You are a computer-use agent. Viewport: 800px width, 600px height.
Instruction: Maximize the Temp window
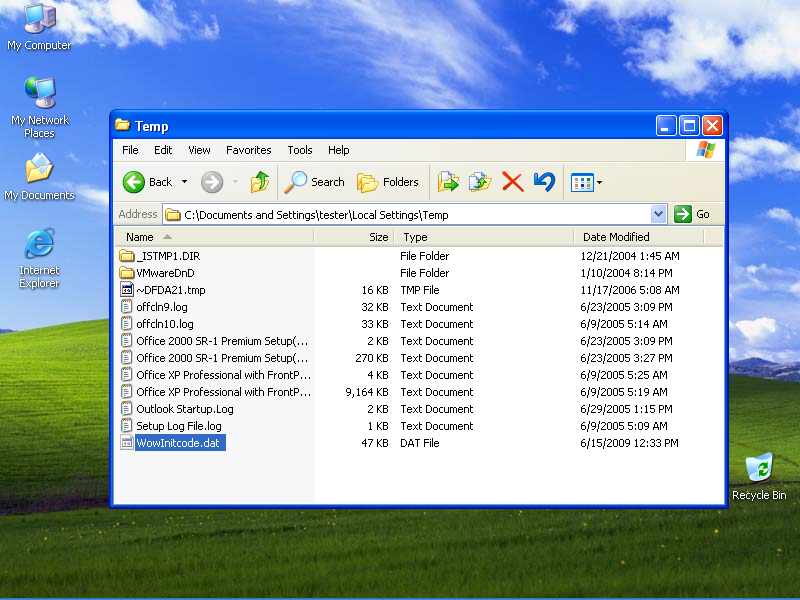pos(689,126)
